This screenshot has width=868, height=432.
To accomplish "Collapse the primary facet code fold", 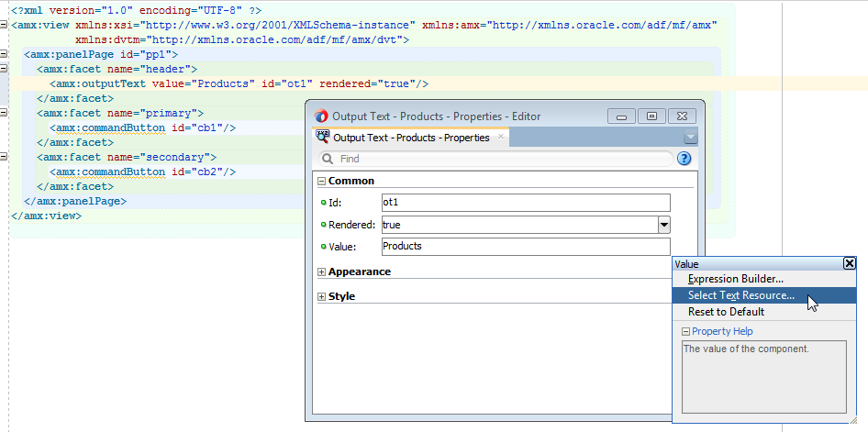I will tap(4, 113).
